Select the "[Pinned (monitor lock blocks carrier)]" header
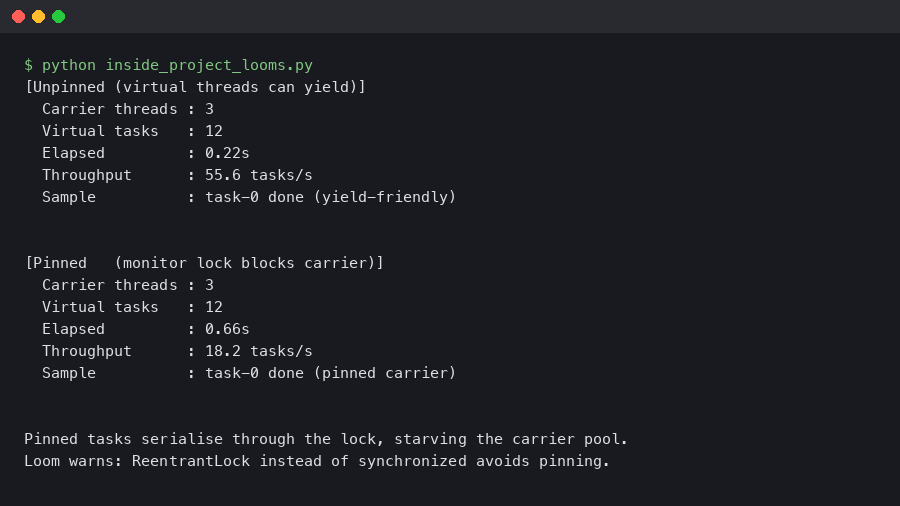 click(204, 263)
